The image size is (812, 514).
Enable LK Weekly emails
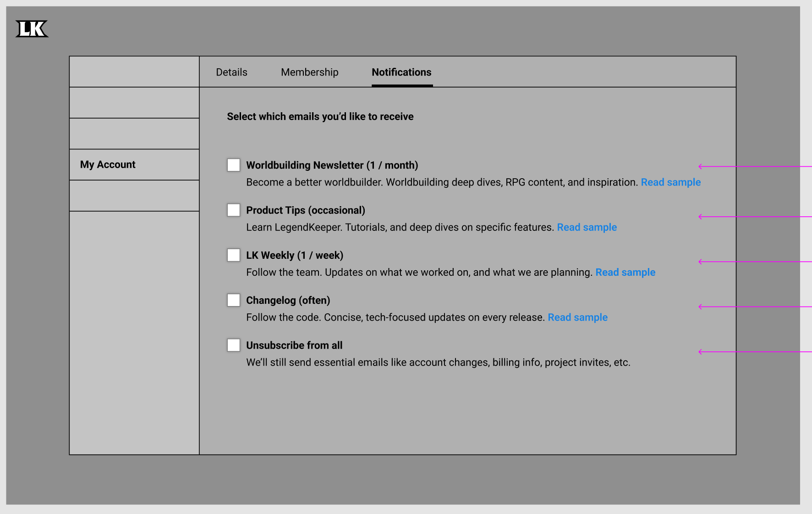(x=233, y=254)
